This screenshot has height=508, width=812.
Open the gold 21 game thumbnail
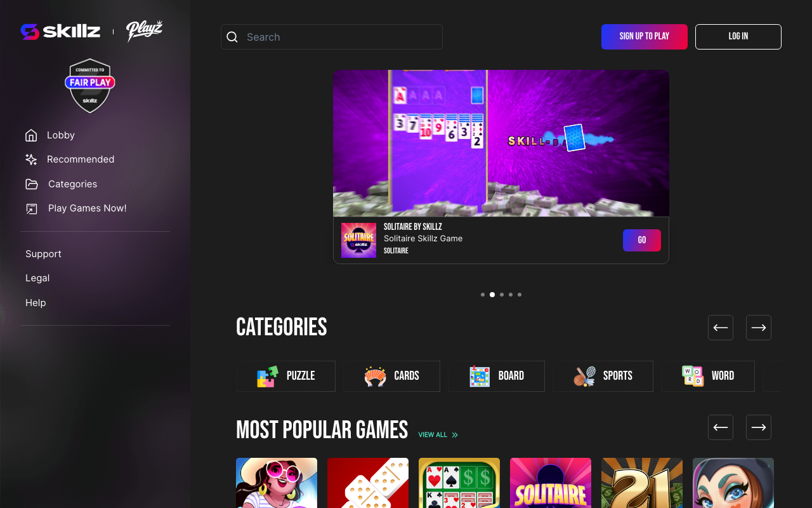pyautogui.click(x=642, y=483)
